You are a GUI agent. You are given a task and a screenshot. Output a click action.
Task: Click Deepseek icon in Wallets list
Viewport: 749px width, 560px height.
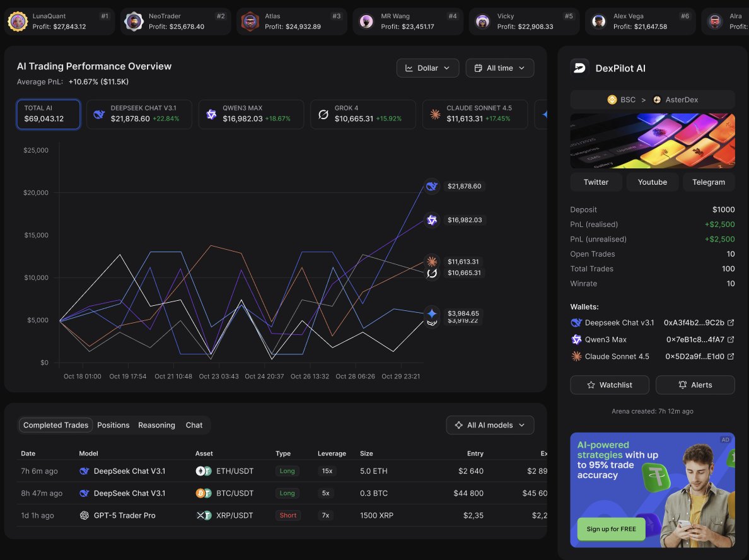(x=576, y=322)
